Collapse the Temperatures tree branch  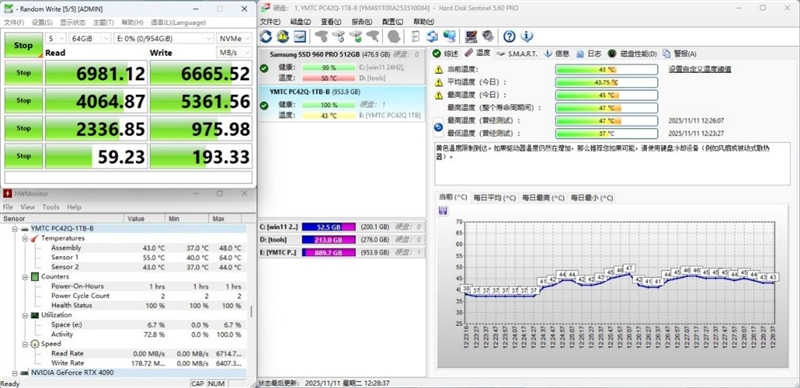(25, 238)
